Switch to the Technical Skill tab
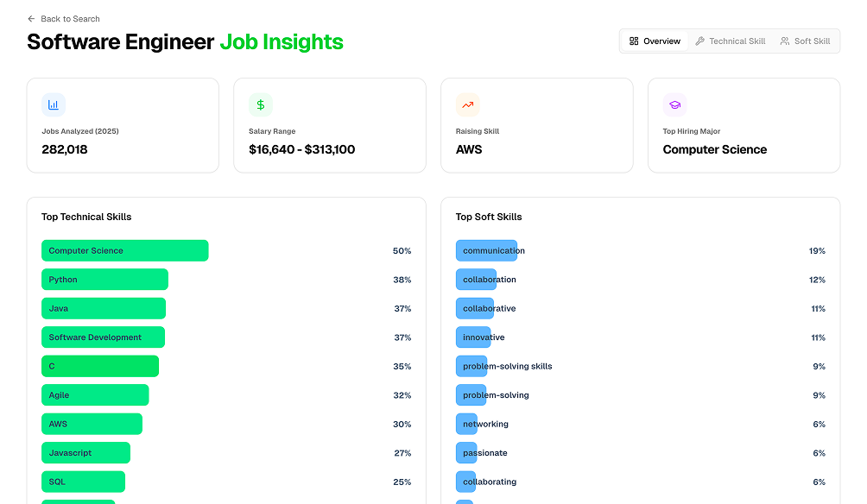The height and width of the screenshot is (504, 867). [731, 41]
